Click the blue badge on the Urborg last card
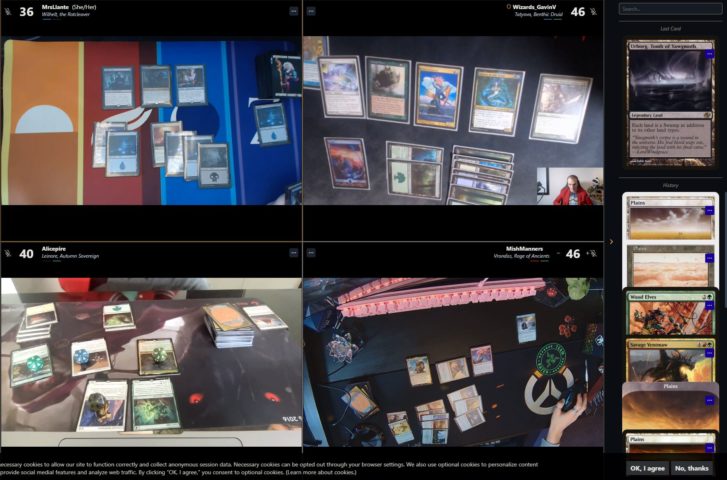Screen dimensions: 727x480 pos(709,54)
